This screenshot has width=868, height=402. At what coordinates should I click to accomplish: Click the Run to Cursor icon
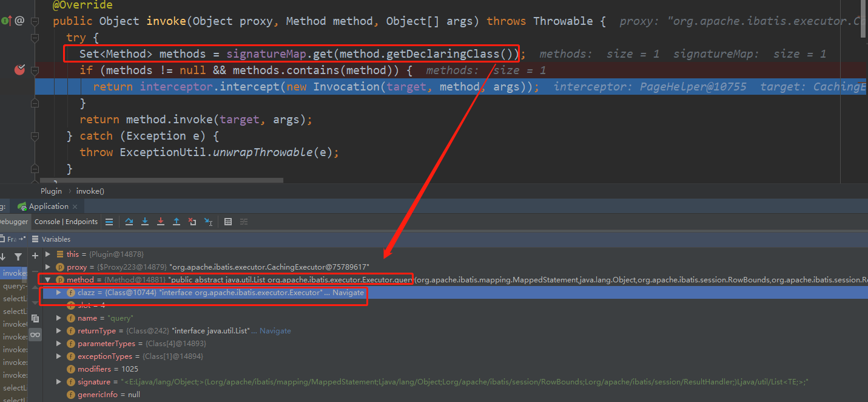click(x=208, y=222)
